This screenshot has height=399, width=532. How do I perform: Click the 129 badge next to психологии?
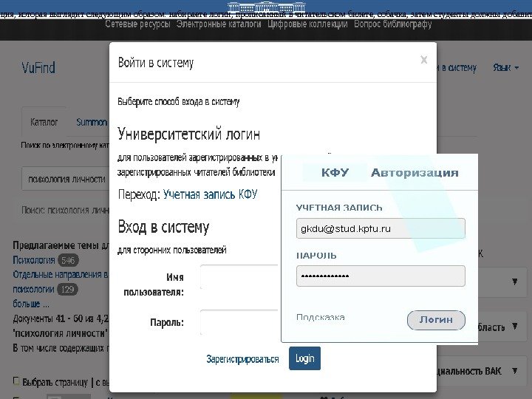(67, 290)
